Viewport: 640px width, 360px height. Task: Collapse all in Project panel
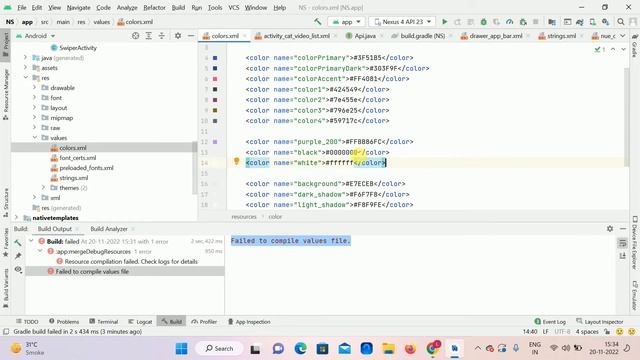click(x=162, y=36)
